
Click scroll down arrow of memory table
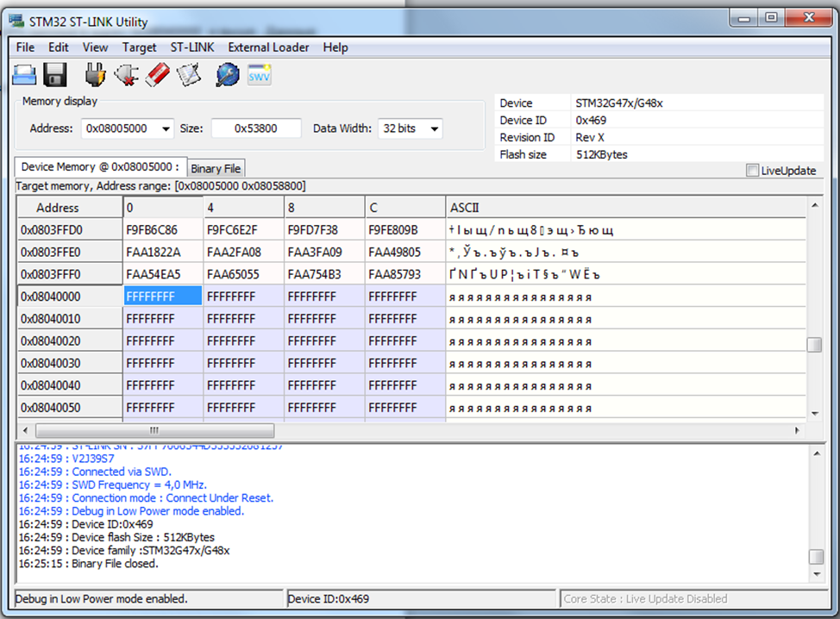point(814,413)
